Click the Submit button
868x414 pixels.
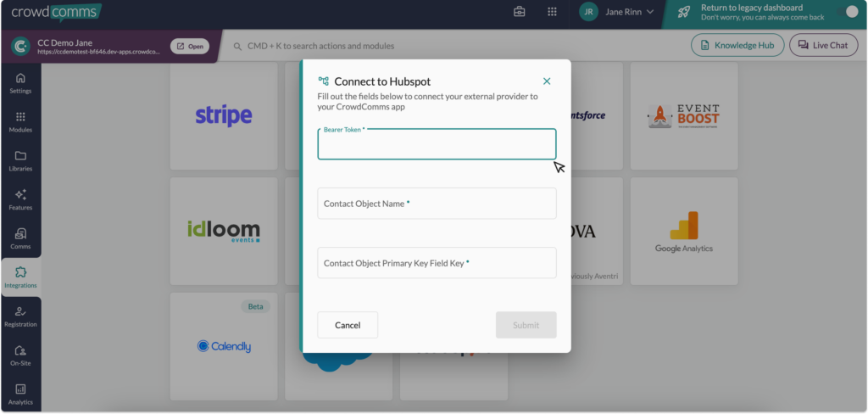(x=526, y=325)
